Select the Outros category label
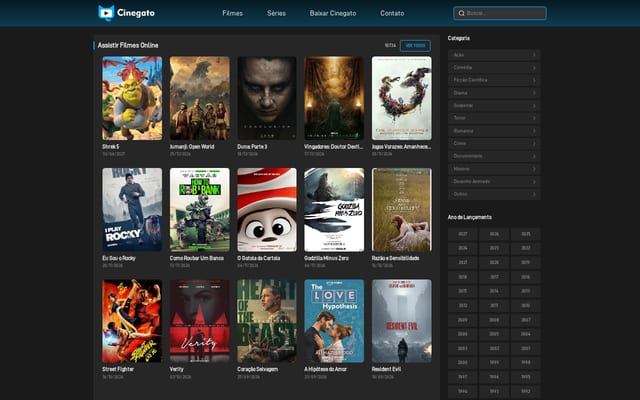The height and width of the screenshot is (400, 640). coord(460,194)
